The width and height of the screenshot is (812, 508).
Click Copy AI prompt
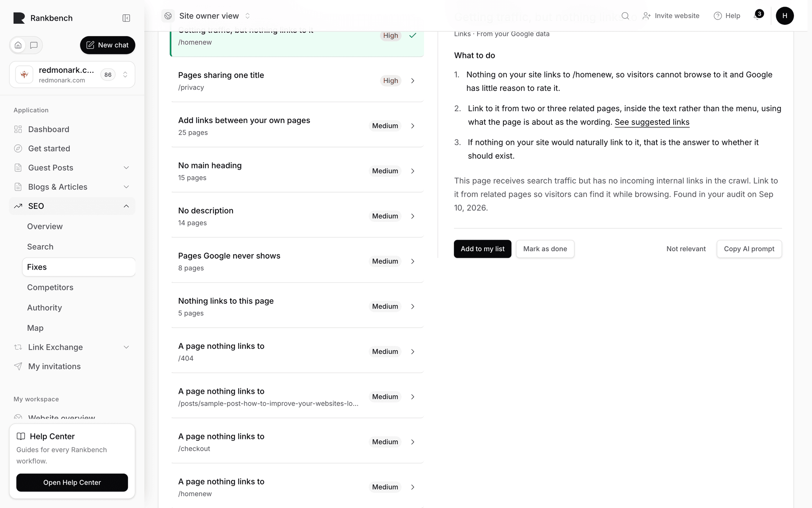pos(749,249)
